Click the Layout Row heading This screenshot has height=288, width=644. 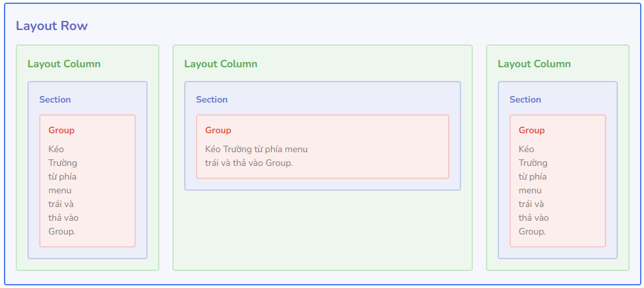[52, 26]
